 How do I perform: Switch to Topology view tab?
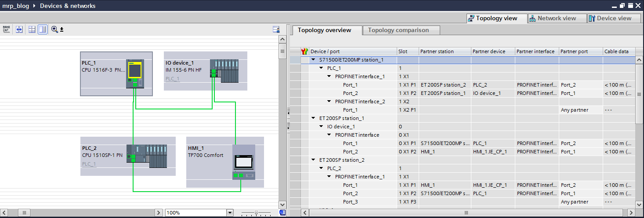(x=496, y=18)
